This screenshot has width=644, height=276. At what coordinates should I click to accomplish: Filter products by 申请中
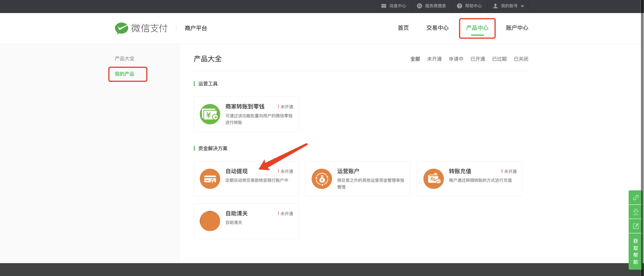coord(456,59)
